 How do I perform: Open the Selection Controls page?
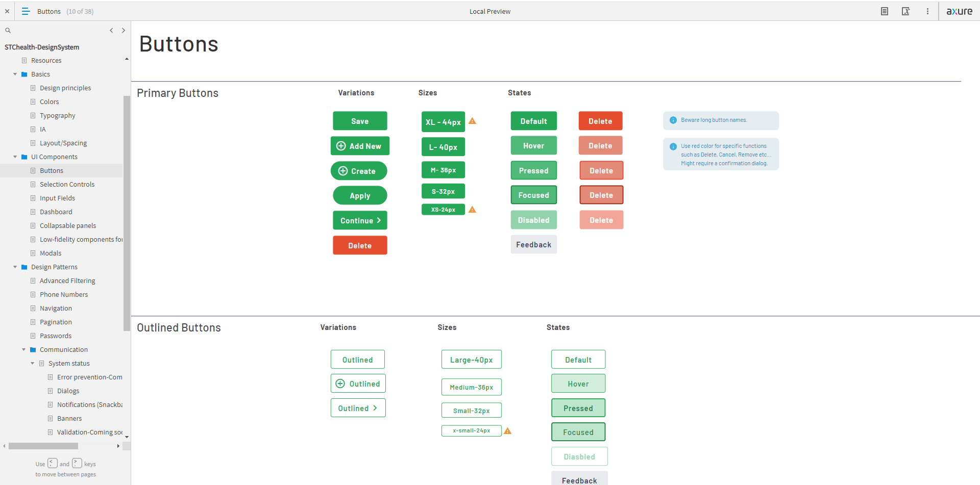(67, 185)
